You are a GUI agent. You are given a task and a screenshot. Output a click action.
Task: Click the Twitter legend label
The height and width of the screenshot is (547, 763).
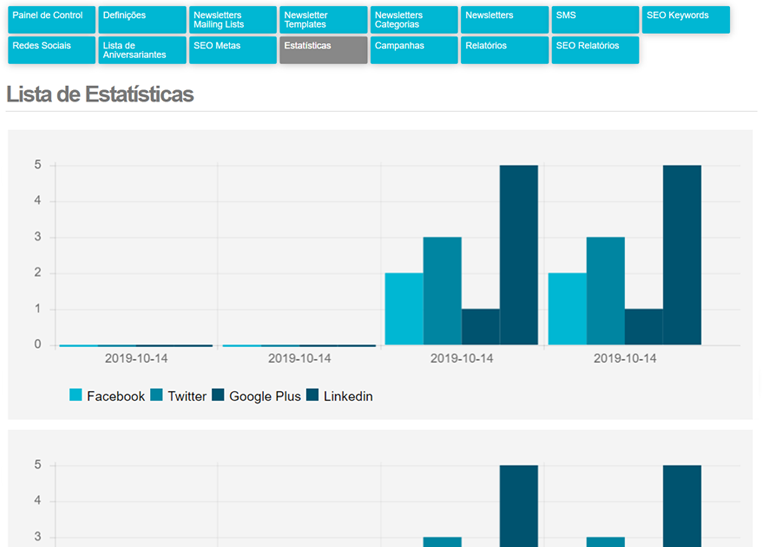pyautogui.click(x=187, y=396)
